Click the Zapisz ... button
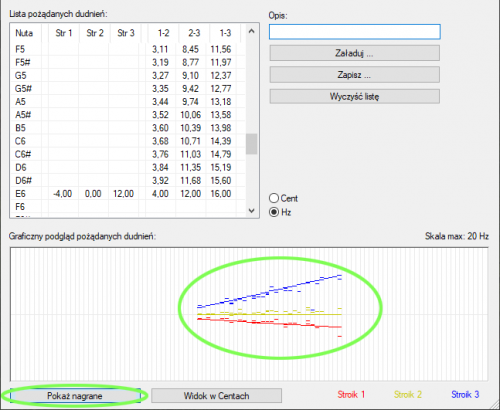Screen dimensions: 500x410 354,75
